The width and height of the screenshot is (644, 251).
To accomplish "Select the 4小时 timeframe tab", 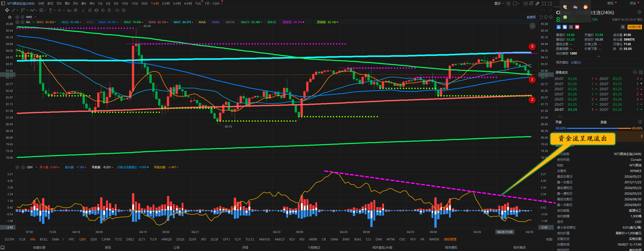I will (x=188, y=3).
